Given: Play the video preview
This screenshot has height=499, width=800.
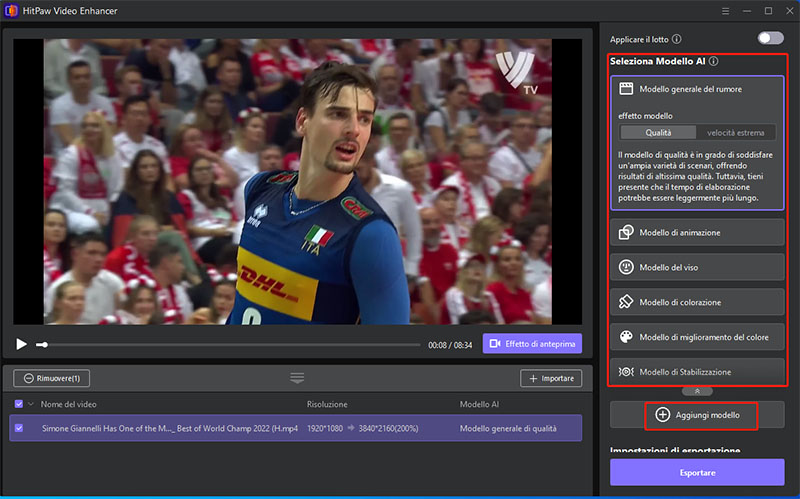Looking at the screenshot, I should click(21, 344).
